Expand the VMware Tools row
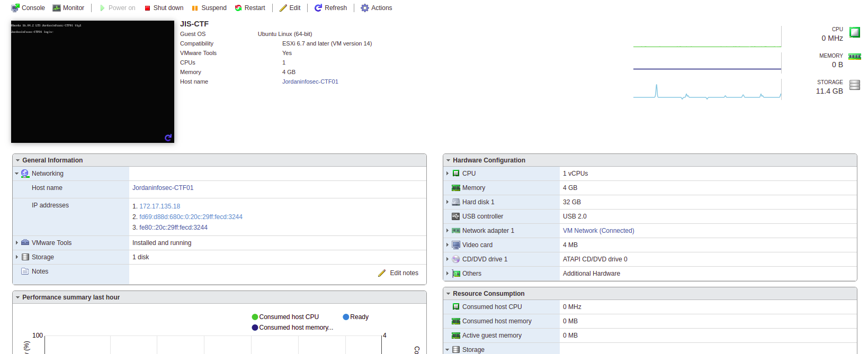The height and width of the screenshot is (354, 868). point(16,243)
